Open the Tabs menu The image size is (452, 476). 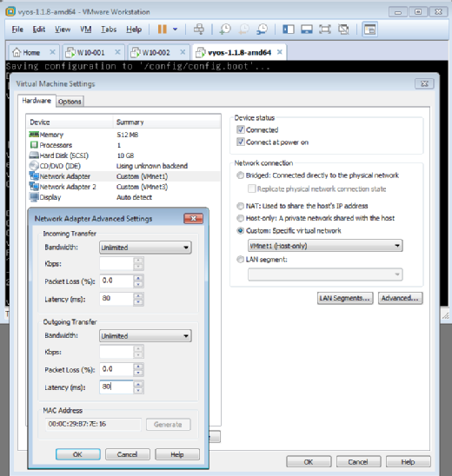(x=109, y=30)
